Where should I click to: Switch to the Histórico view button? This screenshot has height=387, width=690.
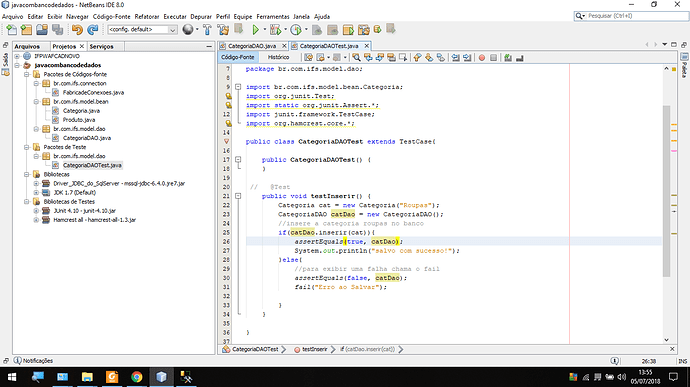[279, 57]
